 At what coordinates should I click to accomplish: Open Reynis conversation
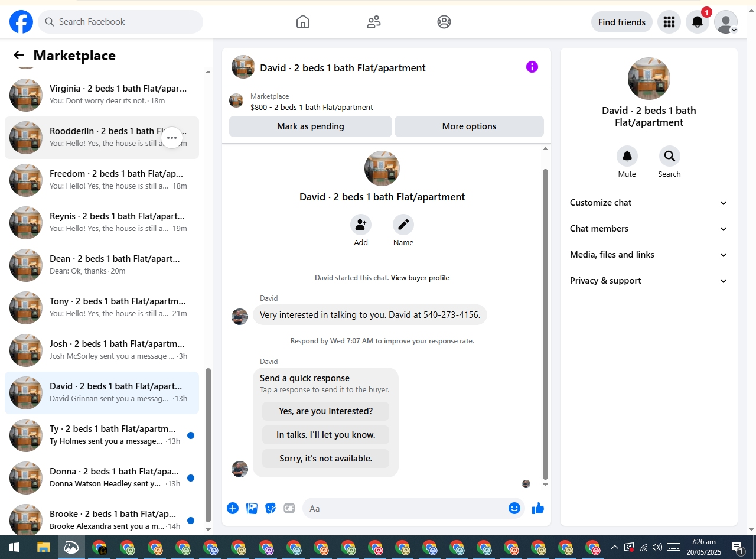coord(102,222)
